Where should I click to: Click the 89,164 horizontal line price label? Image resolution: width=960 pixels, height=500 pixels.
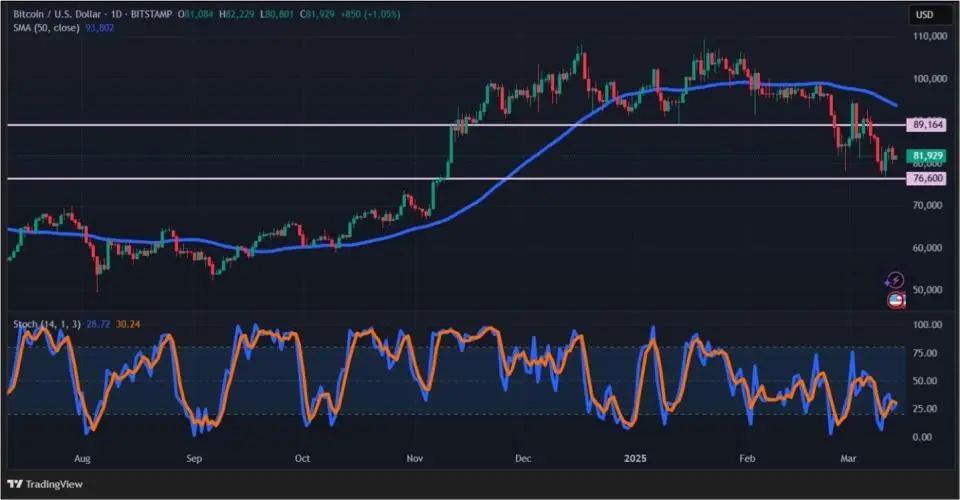click(x=927, y=125)
